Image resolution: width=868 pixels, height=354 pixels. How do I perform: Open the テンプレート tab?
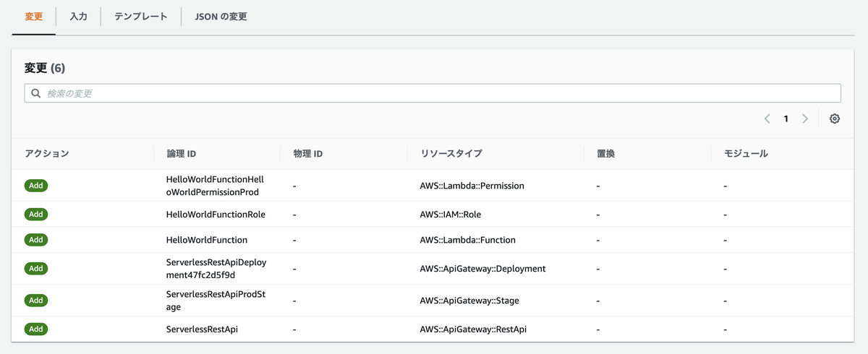(140, 17)
